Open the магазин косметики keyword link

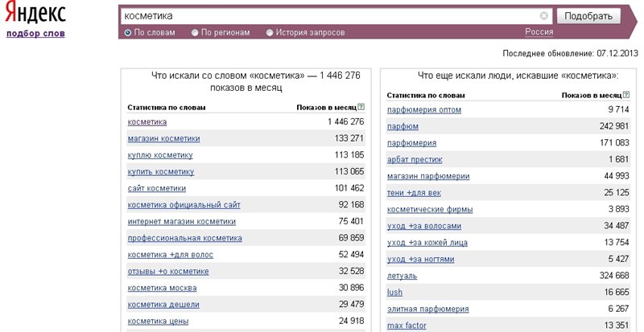click(x=164, y=139)
